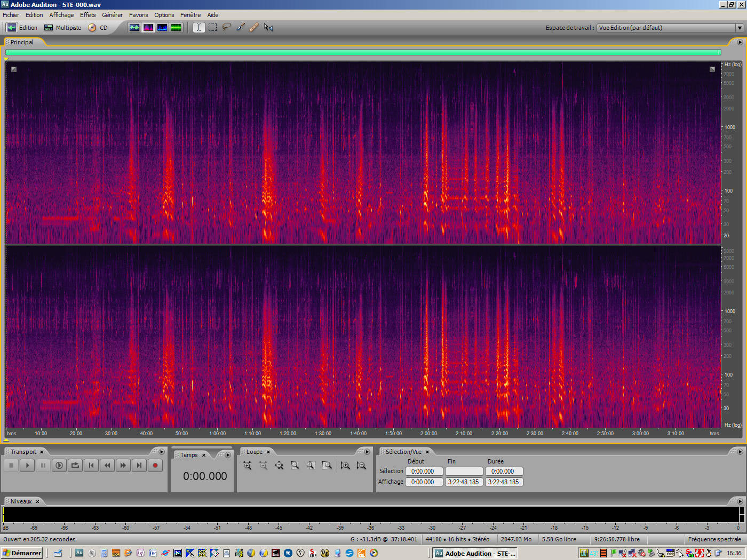Select the Marquee selection tool
This screenshot has width=747, height=560.
[213, 27]
